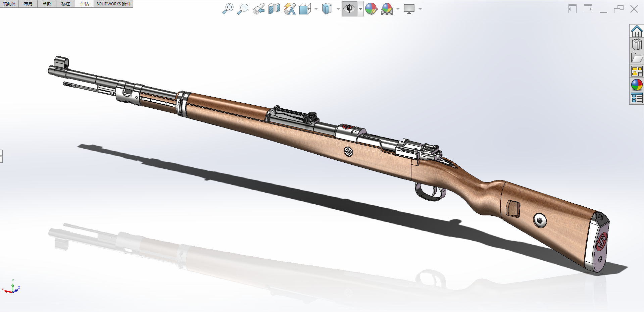Select the 草图 tab
644x312 pixels.
click(47, 4)
